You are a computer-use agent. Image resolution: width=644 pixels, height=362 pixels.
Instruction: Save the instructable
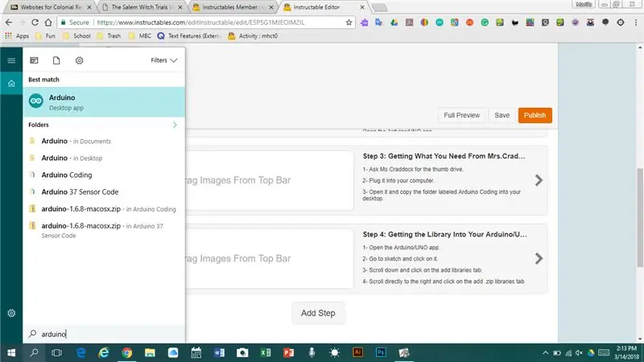pyautogui.click(x=502, y=115)
